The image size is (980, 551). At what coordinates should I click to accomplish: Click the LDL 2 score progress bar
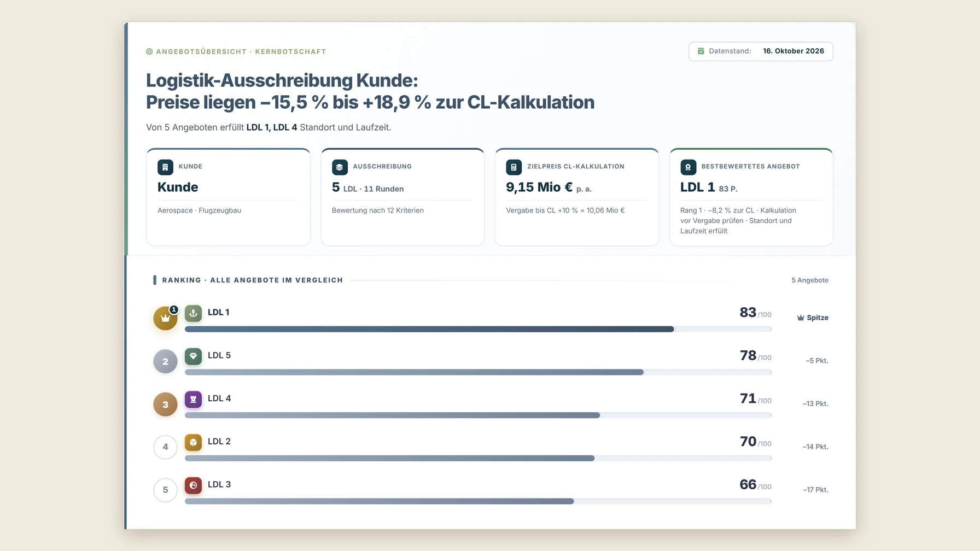(478, 458)
